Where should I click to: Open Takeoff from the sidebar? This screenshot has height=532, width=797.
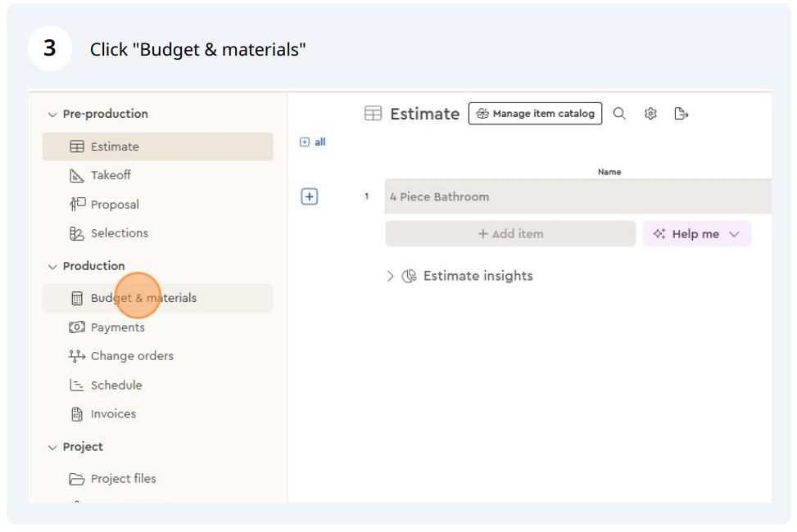pyautogui.click(x=111, y=175)
